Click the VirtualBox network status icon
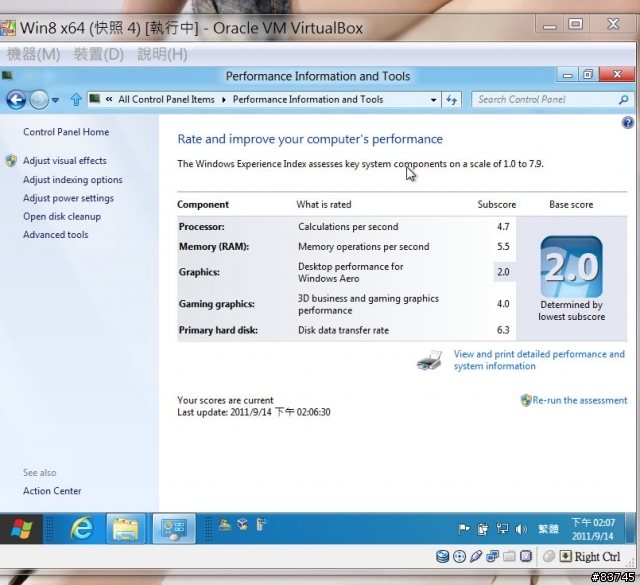 pos(493,556)
